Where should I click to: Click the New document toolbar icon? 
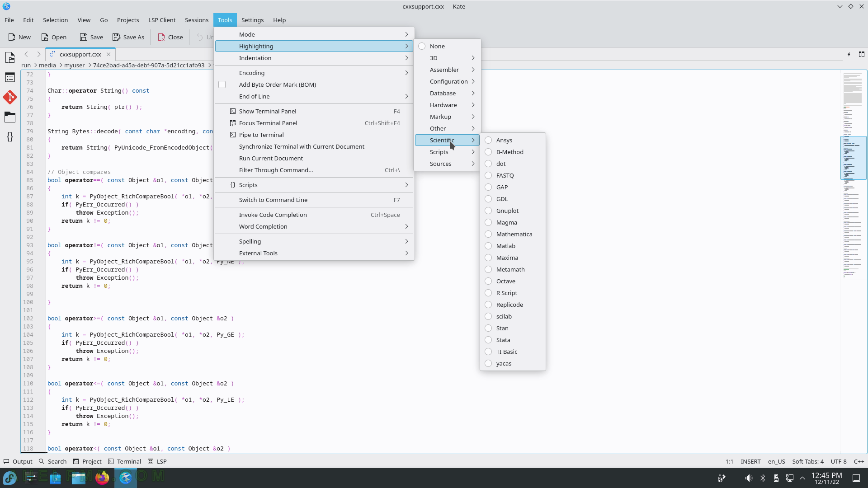point(19,37)
